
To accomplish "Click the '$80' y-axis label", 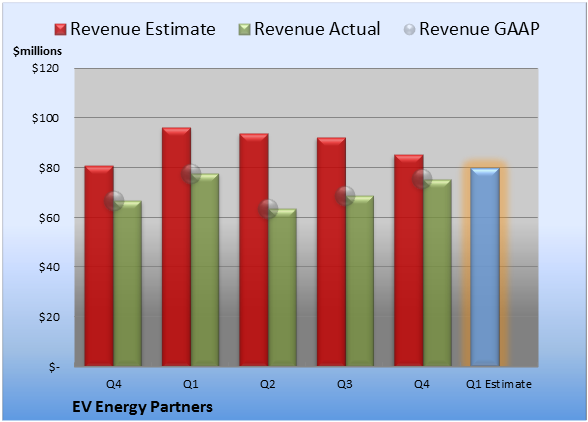I will [49, 168].
